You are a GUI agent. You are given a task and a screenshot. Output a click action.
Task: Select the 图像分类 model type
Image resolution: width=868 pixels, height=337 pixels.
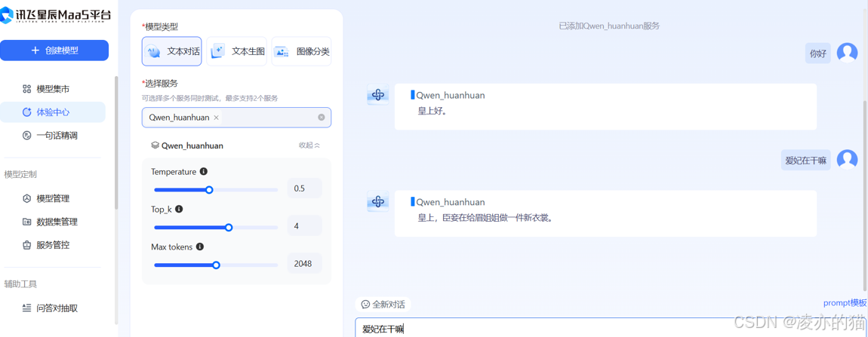[301, 51]
